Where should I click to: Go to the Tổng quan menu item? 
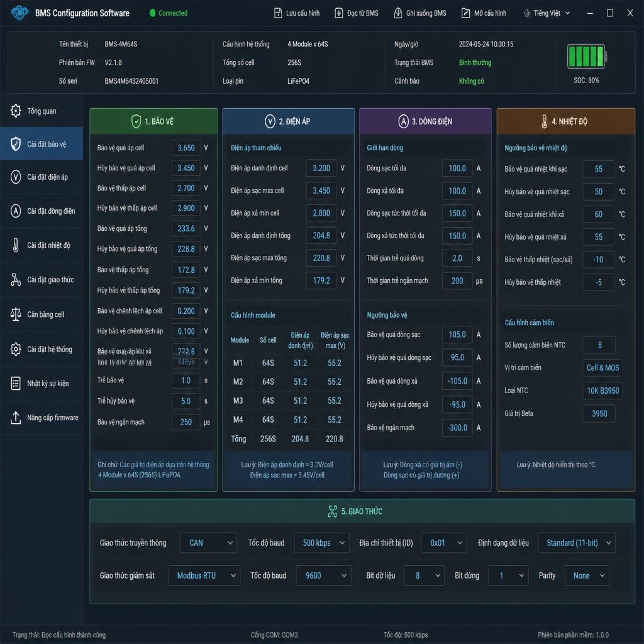[x=42, y=111]
